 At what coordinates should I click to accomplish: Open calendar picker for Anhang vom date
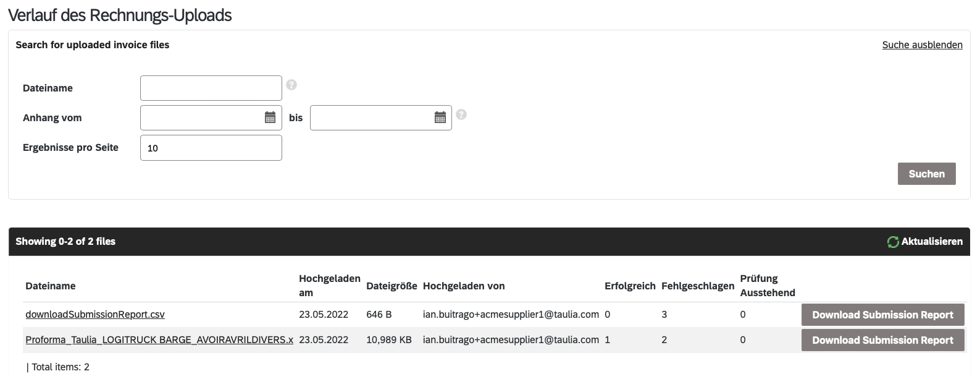(x=270, y=117)
